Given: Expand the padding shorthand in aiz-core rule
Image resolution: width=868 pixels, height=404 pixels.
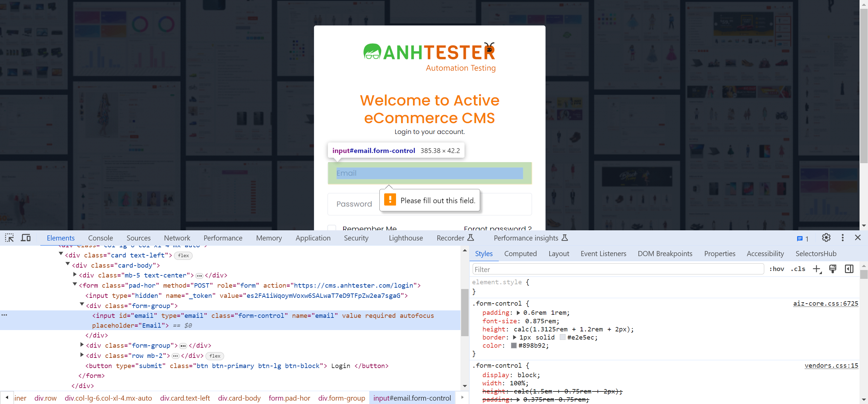Looking at the screenshot, I should pos(518,313).
